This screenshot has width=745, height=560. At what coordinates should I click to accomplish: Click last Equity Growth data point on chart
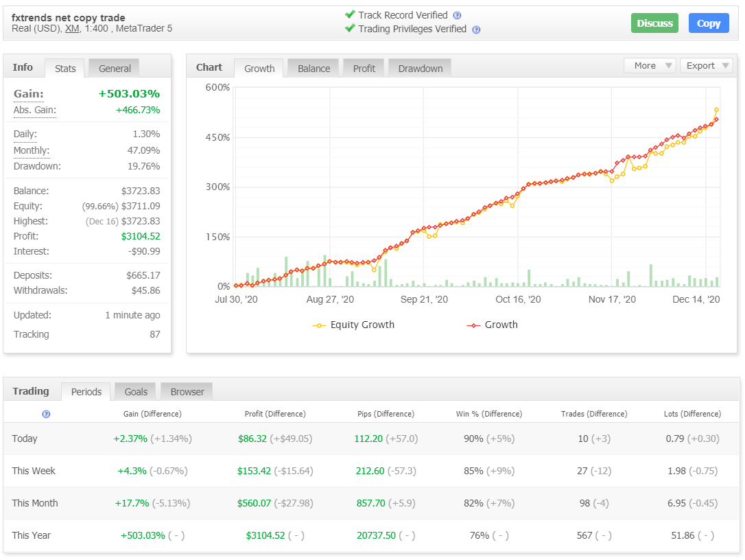coord(716,110)
